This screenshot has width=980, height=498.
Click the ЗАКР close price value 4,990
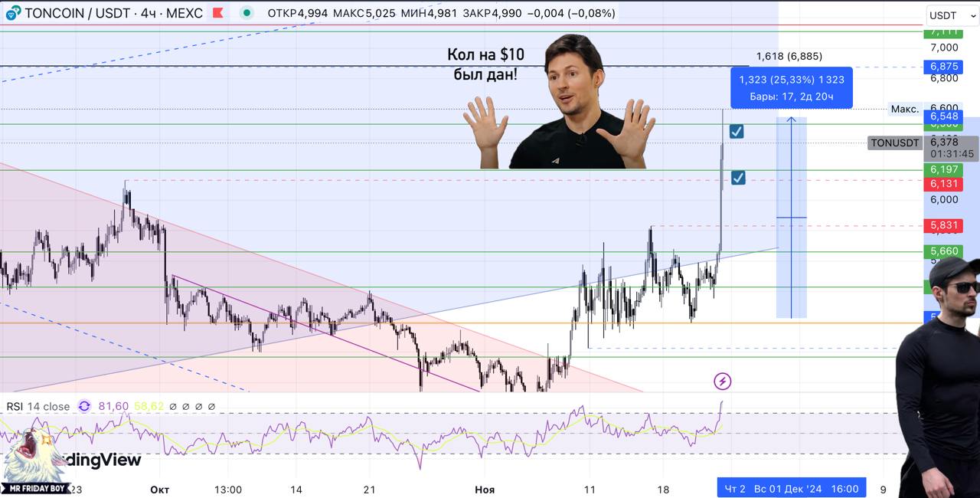click(x=507, y=13)
